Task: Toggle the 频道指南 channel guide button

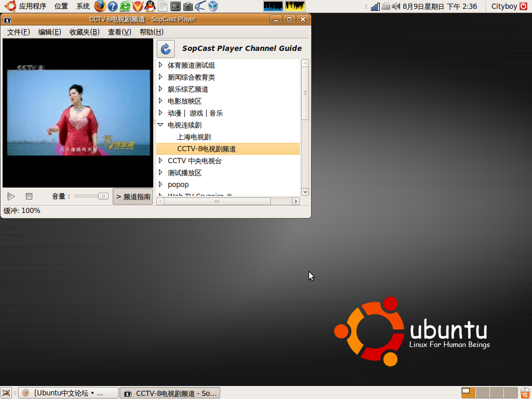Action: click(133, 196)
